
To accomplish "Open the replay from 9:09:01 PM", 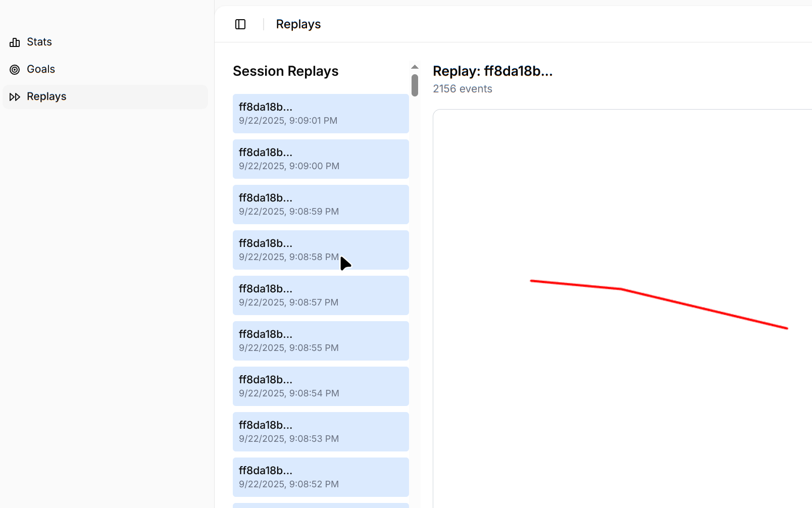I will click(321, 114).
